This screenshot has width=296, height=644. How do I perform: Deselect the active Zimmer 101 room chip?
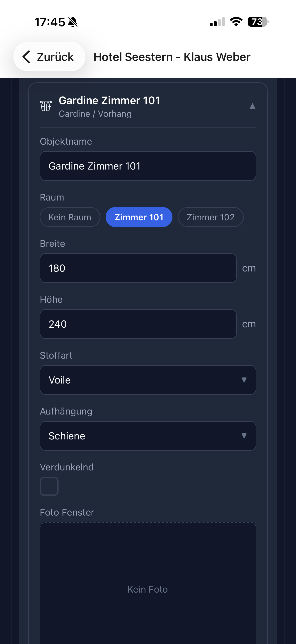click(x=139, y=217)
